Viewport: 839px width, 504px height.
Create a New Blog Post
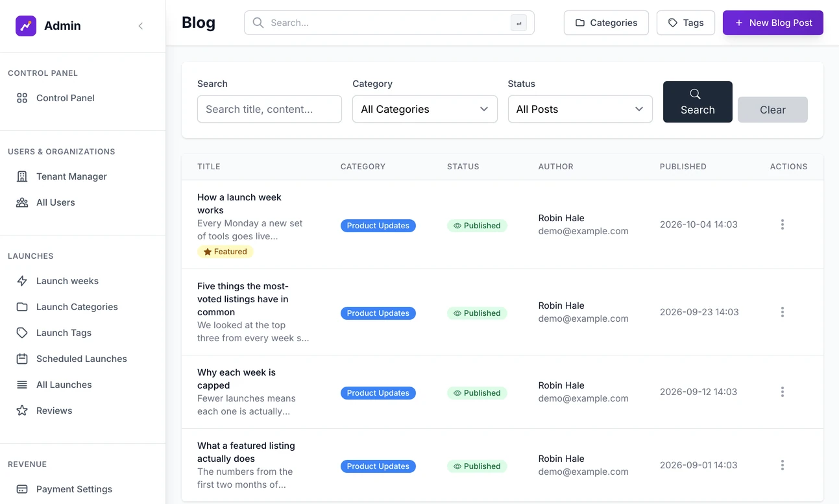coord(773,23)
